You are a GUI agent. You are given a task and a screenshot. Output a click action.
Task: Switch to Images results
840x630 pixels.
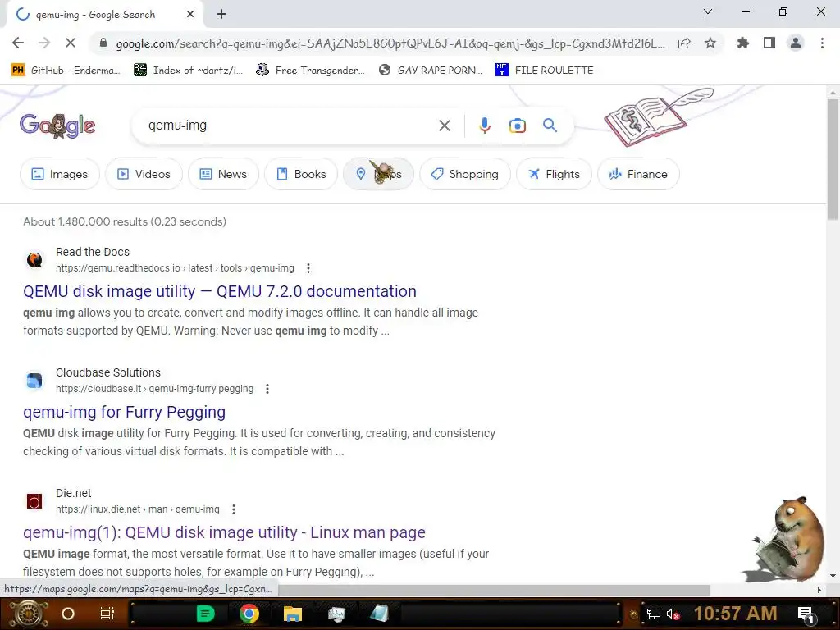60,174
